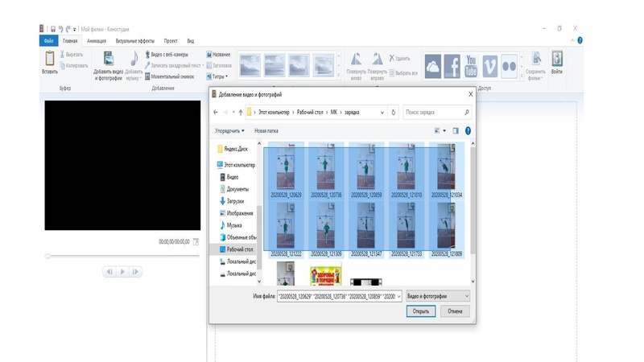Switch to the Анимация ribbon tab
The image size is (644, 362).
coord(96,40)
